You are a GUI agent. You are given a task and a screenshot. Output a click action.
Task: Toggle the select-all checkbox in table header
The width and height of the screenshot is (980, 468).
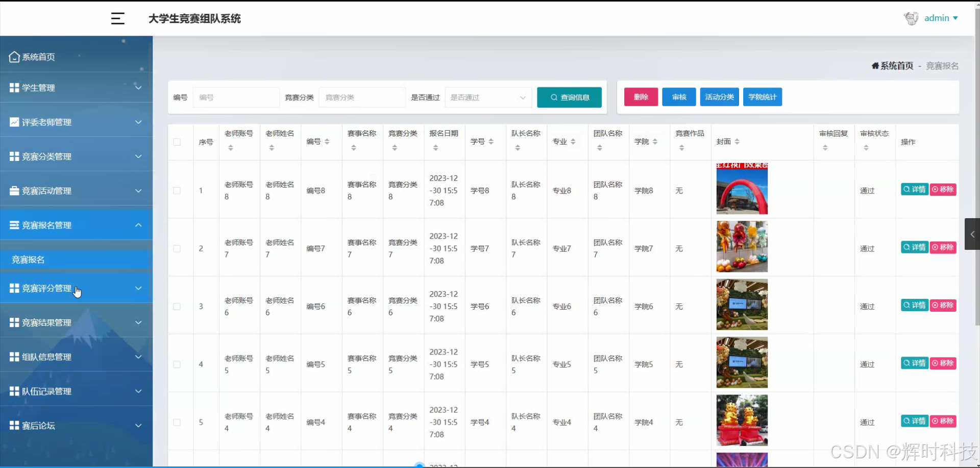[177, 142]
